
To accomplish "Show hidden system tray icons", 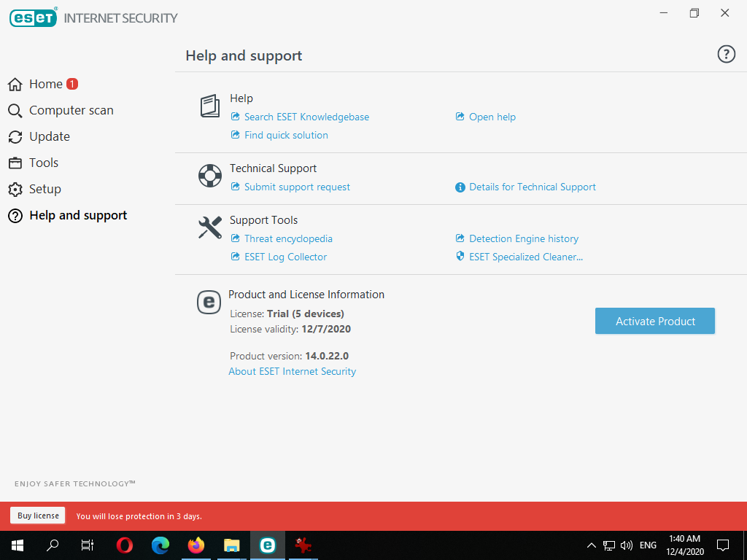I will (591, 545).
